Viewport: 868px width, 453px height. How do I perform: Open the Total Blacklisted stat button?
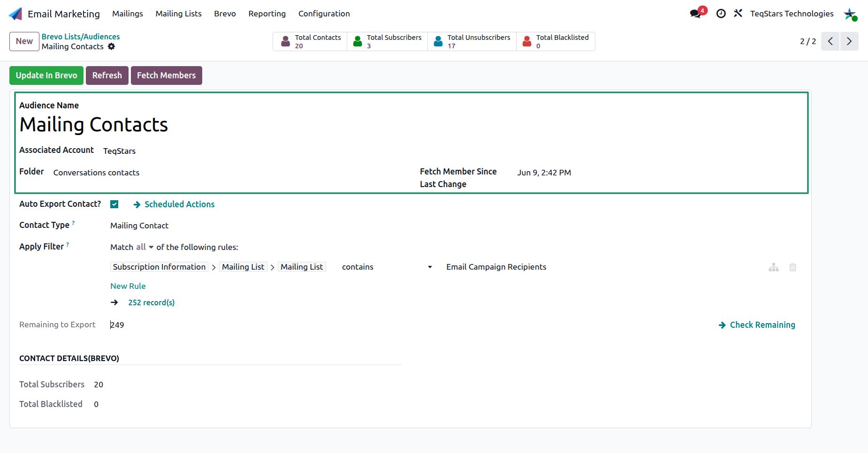coord(556,41)
